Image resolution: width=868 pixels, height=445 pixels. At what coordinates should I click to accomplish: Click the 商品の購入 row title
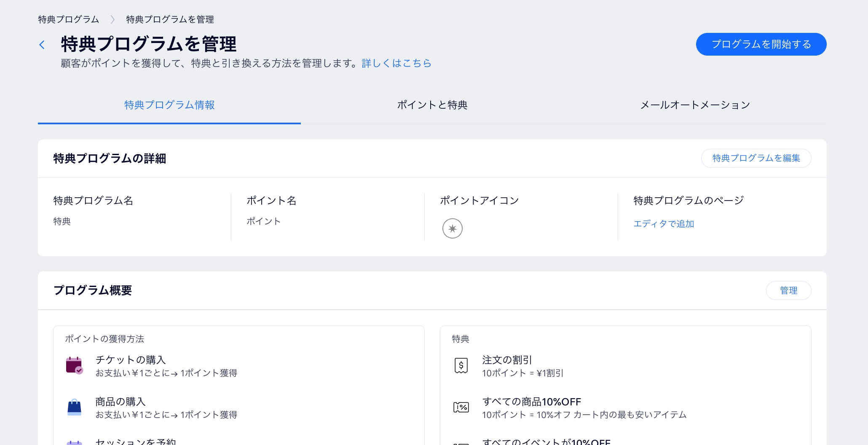(x=121, y=402)
